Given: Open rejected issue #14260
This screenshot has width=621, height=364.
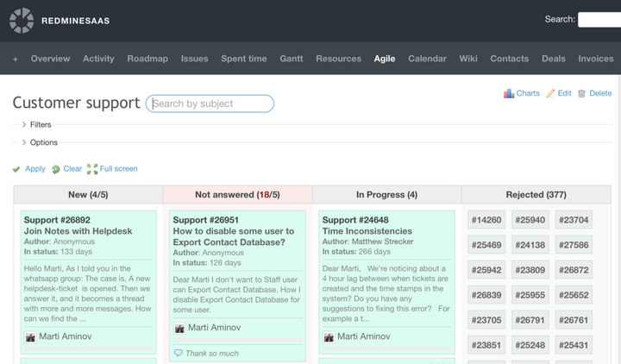Looking at the screenshot, I should coord(486,220).
